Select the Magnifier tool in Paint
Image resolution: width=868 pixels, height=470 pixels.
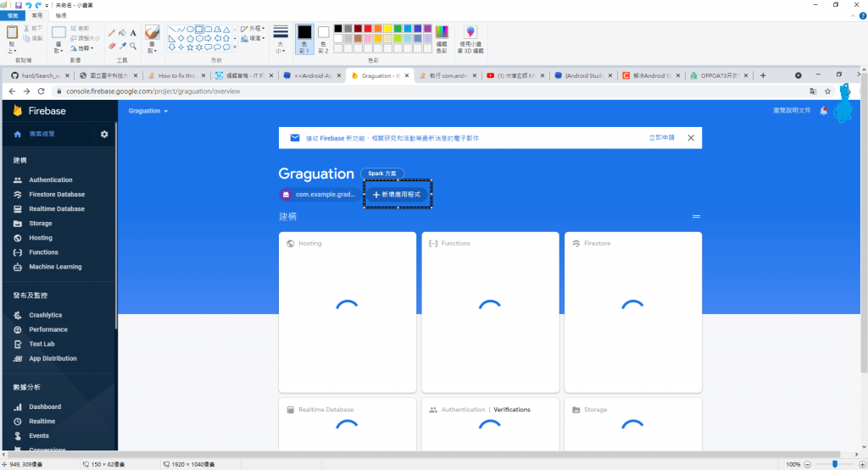pos(133,46)
